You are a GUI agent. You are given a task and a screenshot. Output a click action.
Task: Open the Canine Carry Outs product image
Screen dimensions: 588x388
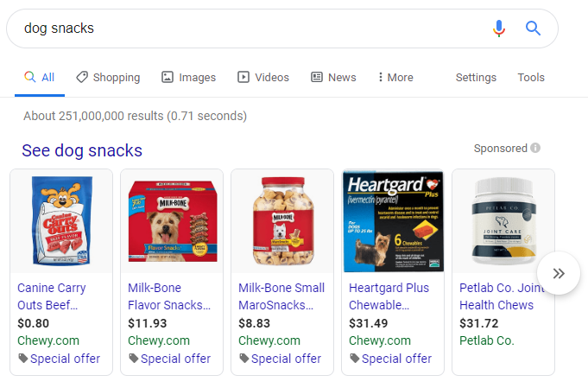coord(60,220)
